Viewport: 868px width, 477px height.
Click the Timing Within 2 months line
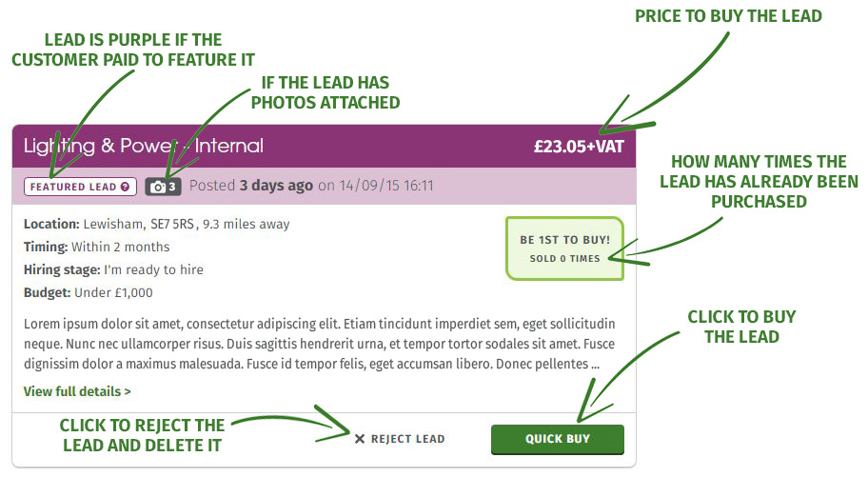[x=97, y=247]
